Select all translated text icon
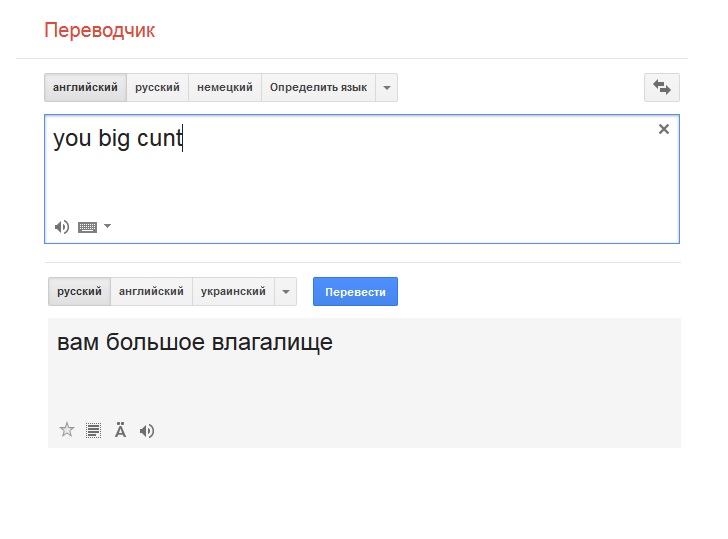Screen dimensions: 728x539 [x=93, y=430]
